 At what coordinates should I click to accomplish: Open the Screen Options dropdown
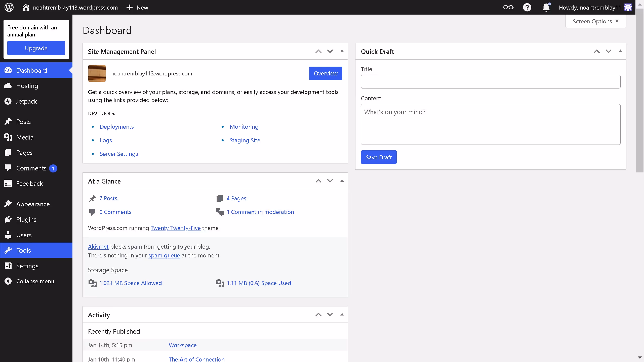pos(595,21)
